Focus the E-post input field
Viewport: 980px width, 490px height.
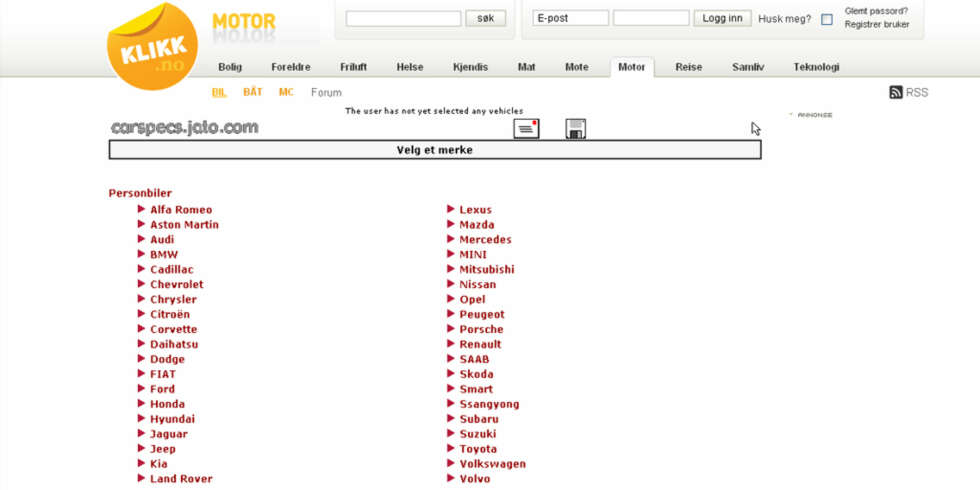(571, 18)
